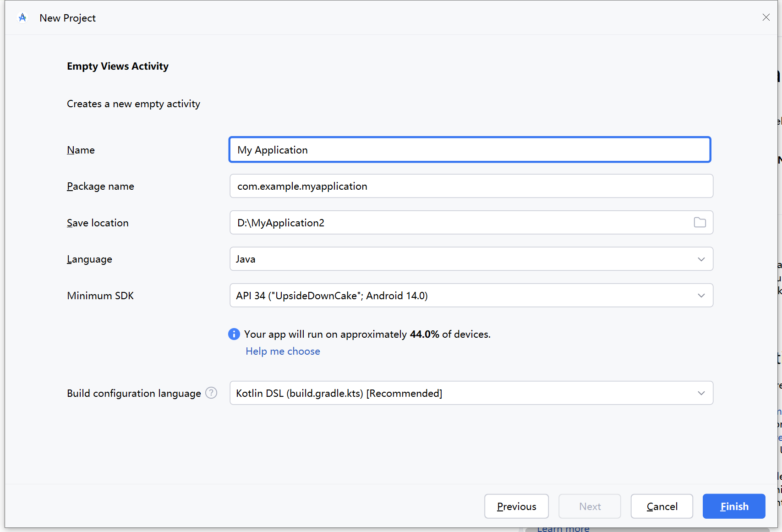Click the Android Studio logo icon

coord(22,18)
